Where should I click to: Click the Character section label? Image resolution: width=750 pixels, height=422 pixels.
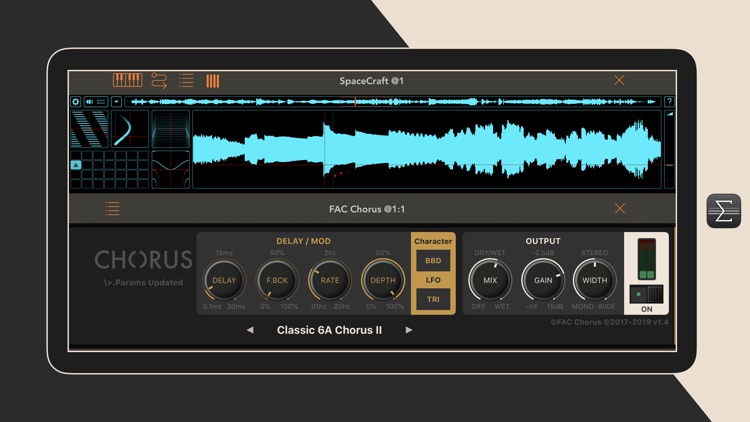tap(433, 241)
